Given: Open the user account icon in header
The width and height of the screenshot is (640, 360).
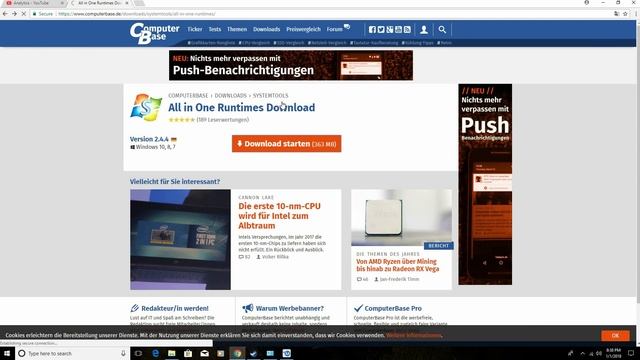Looking at the screenshot, I should coord(424,29).
